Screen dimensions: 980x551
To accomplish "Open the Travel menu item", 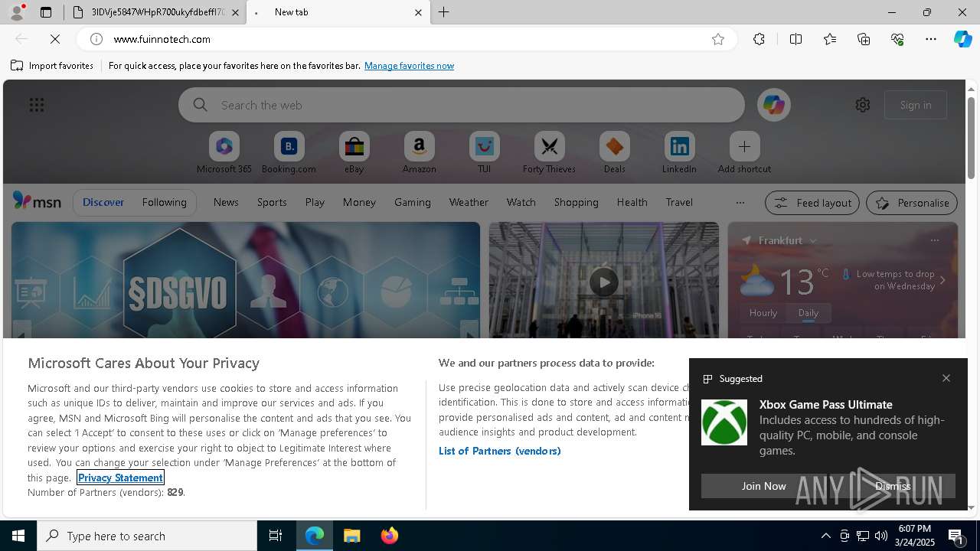I will click(679, 202).
